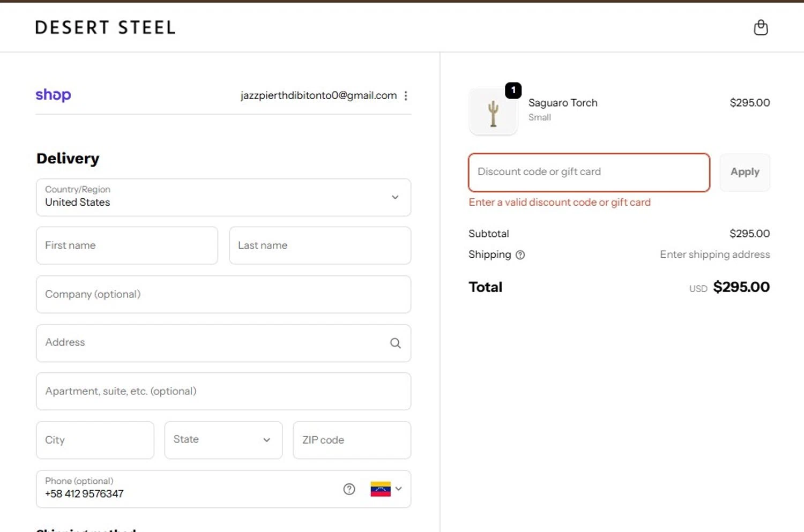The height and width of the screenshot is (532, 804).
Task: Click the ZIP code field
Action: [352, 440]
